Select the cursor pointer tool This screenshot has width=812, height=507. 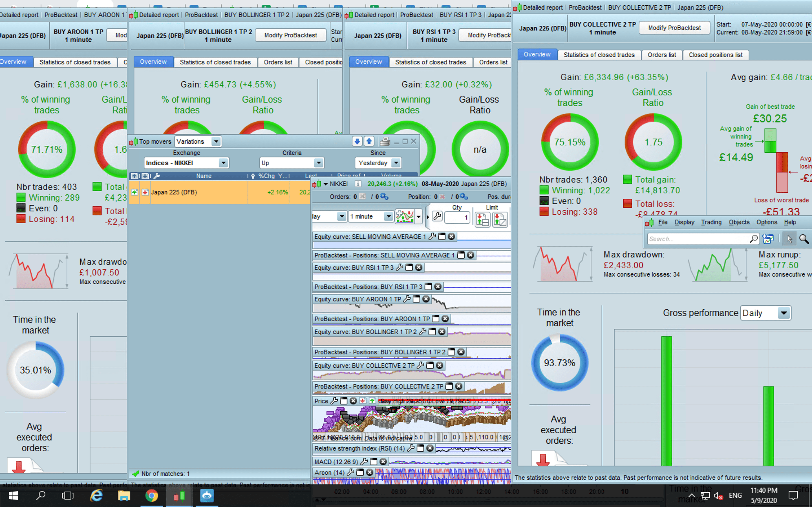tap(789, 239)
